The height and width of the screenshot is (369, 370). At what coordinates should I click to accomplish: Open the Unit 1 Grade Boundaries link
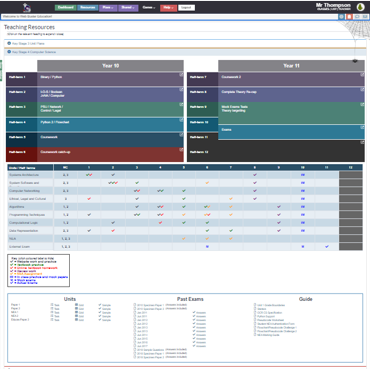click(x=270, y=305)
